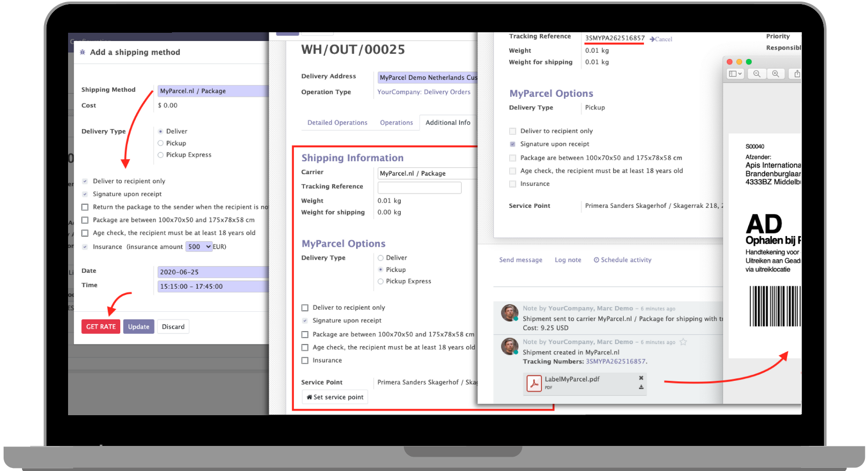This screenshot has height=471, width=868.
Task: Enable Package size checkbox in shipping dialog
Action: [x=85, y=220]
